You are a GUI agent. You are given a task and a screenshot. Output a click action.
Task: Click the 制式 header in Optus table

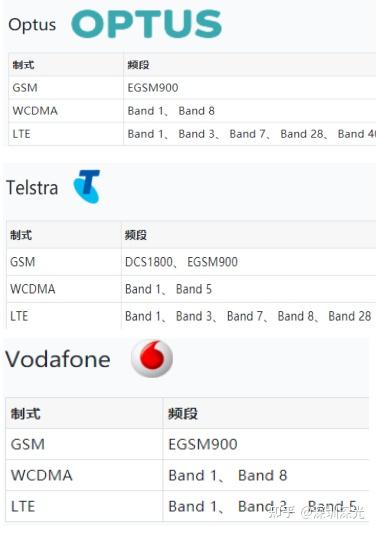tap(23, 65)
